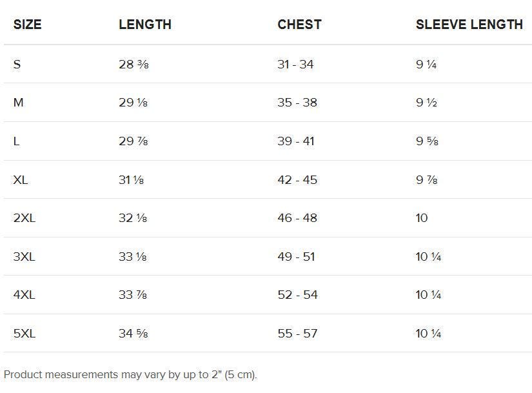Click chest range 49 - 51

click(x=296, y=257)
